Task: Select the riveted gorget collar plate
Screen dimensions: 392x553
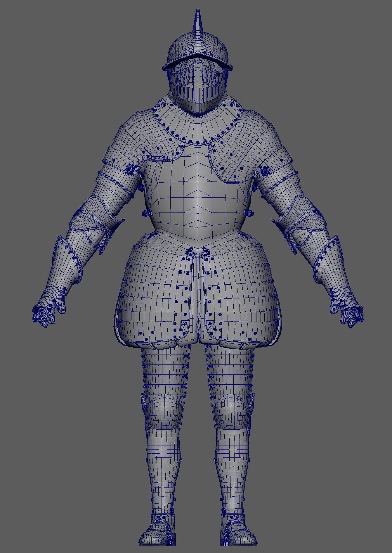Action: pos(198,125)
